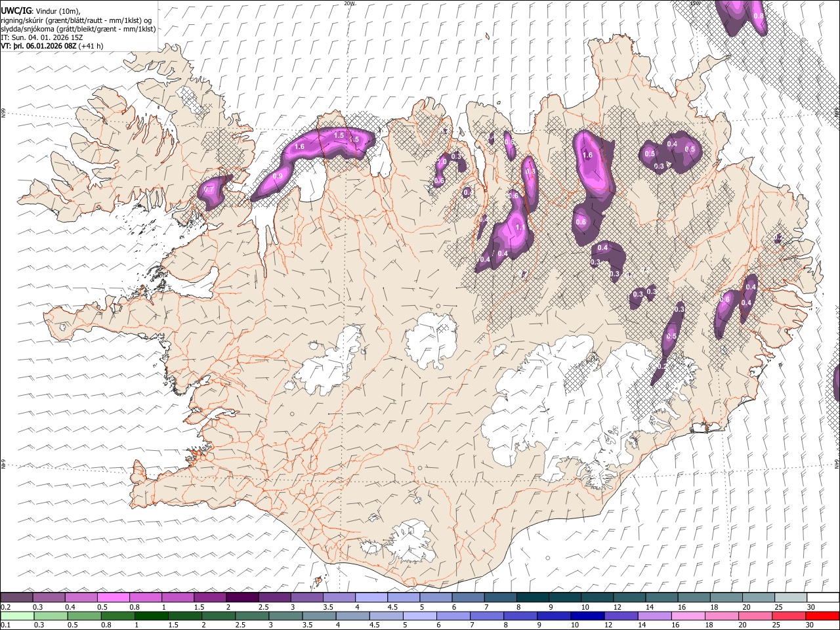Image resolution: width=840 pixels, height=630 pixels.
Task: Select the dark teal 8 swatch in upper legend
Action: point(533,598)
